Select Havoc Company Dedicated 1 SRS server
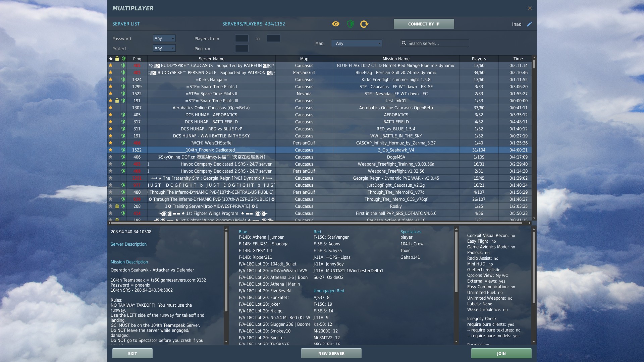Viewport: 644px width, 362px height. click(320, 164)
